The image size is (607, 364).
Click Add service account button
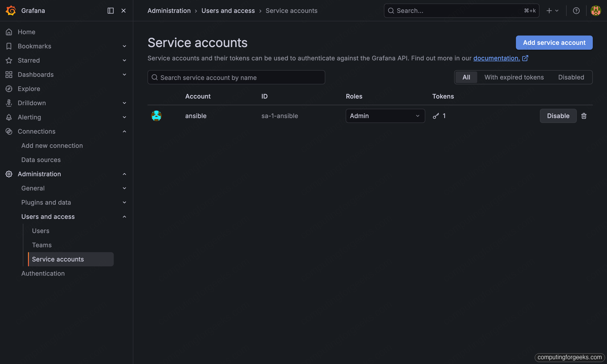(554, 43)
